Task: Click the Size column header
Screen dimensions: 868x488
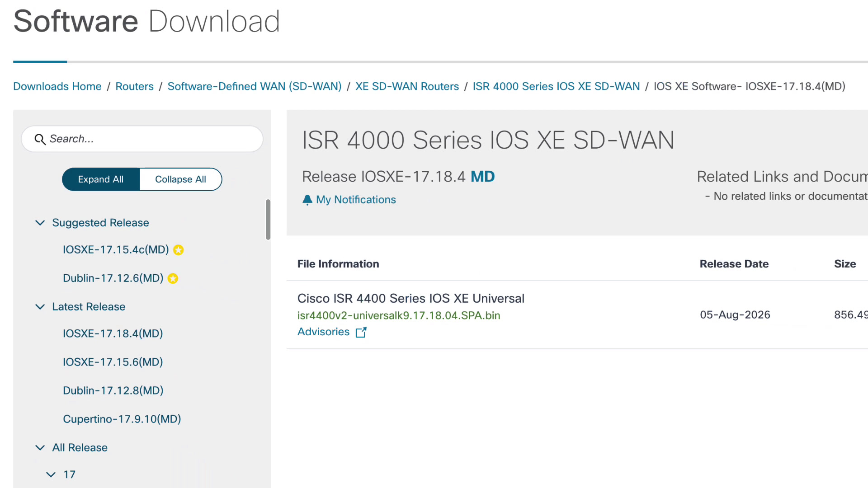Action: (845, 264)
